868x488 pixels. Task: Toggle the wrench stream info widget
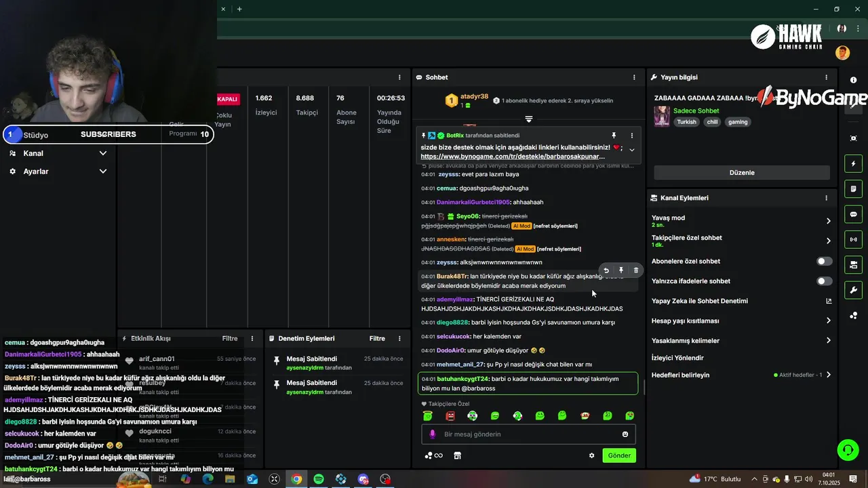853,289
